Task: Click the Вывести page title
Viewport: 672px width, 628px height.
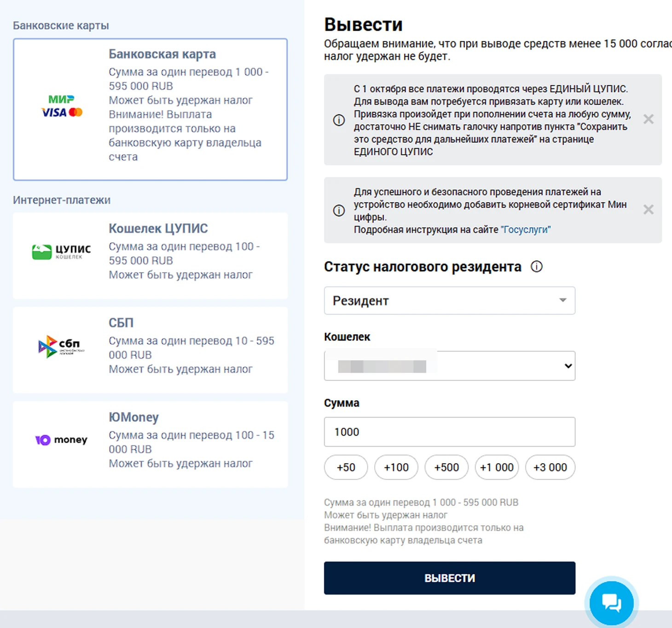Action: [x=364, y=24]
